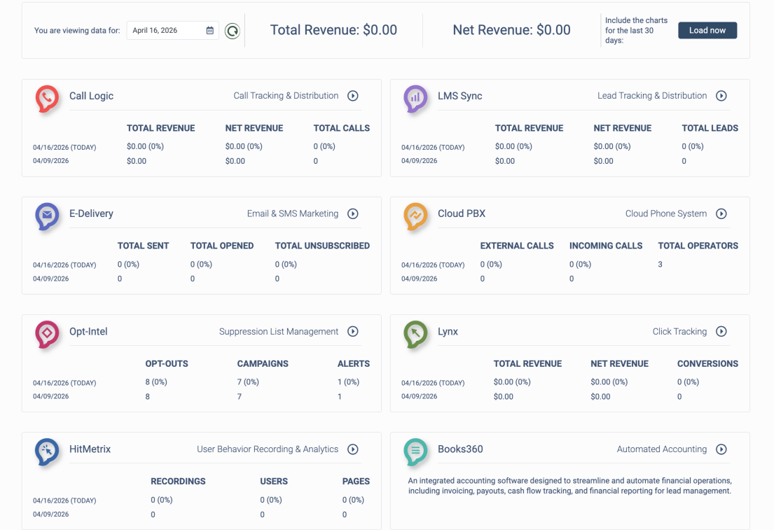Click the Lynx cursor icon

415,334
